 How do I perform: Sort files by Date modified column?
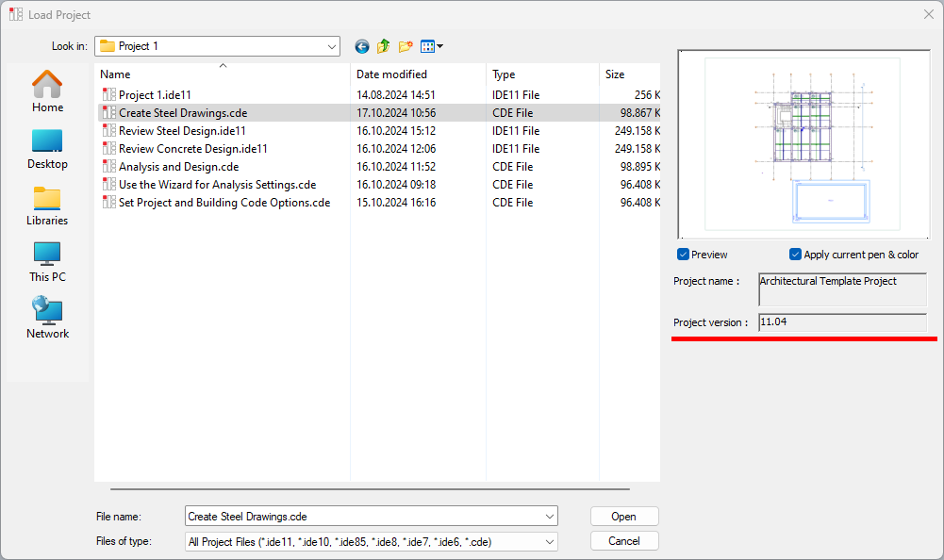(391, 74)
